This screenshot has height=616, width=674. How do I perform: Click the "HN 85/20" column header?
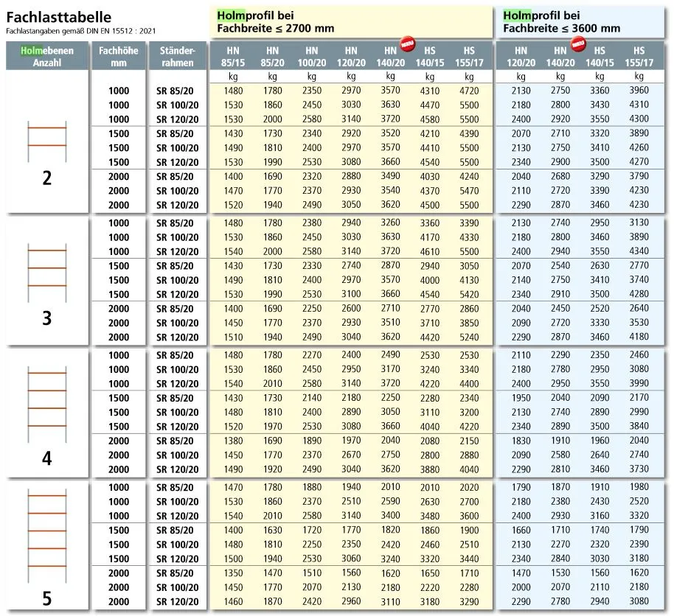pos(273,57)
